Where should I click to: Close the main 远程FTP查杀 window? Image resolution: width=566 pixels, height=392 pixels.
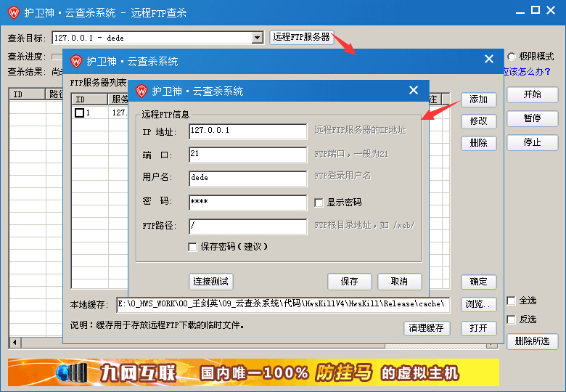click(x=551, y=10)
